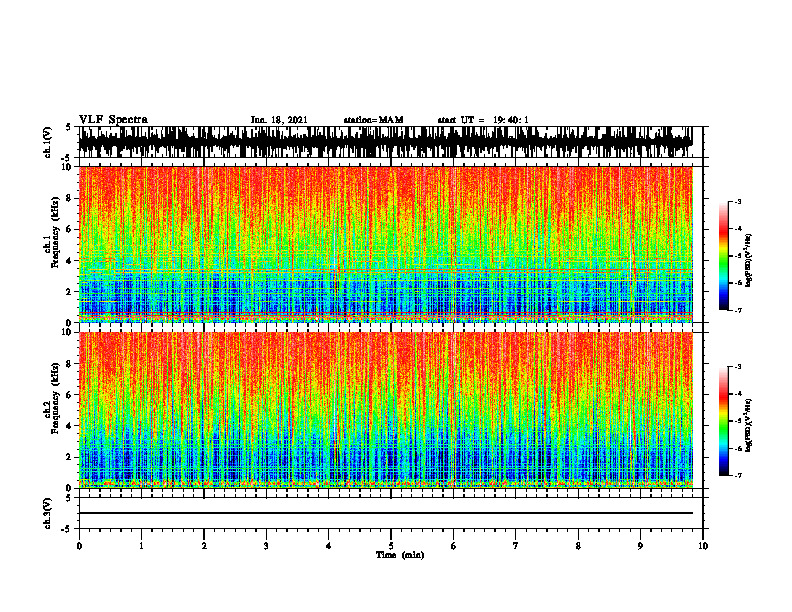Click the log(PSD) label beside ch.1 colorbar
Viewport: 792px width, 612px height.
[x=749, y=261]
